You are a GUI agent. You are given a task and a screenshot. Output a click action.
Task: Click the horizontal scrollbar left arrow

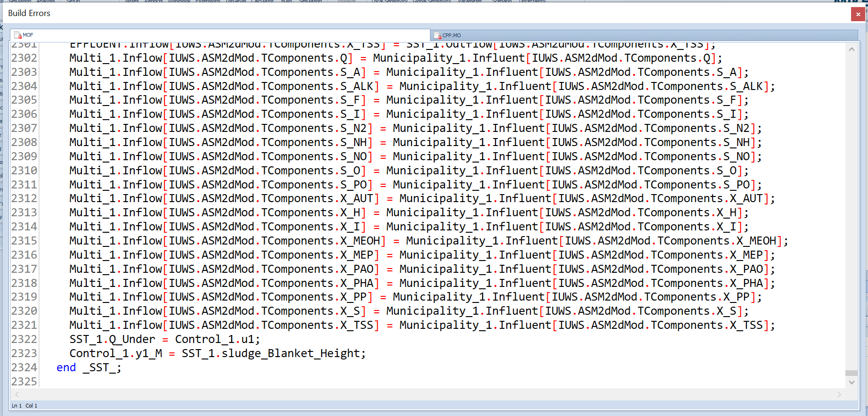click(17, 394)
